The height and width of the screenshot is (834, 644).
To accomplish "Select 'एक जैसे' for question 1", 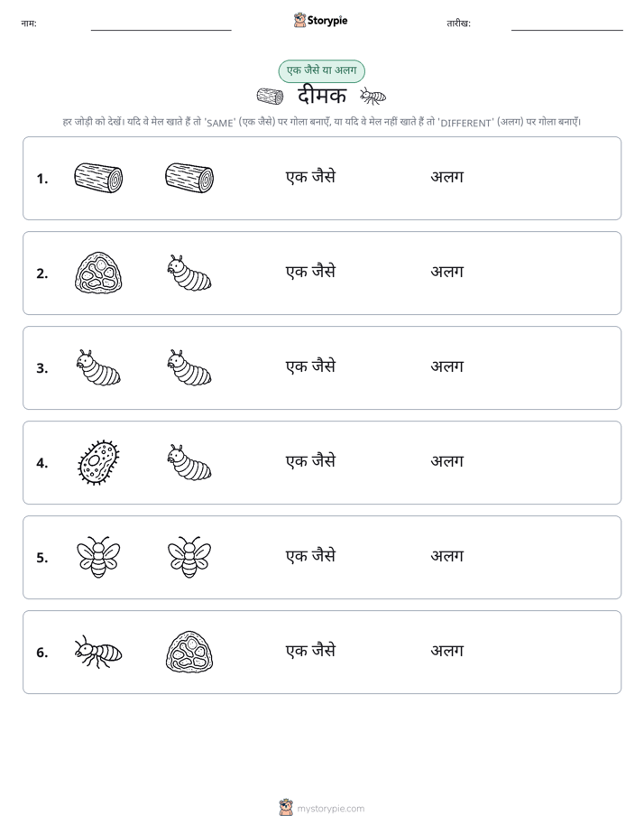I will (310, 177).
